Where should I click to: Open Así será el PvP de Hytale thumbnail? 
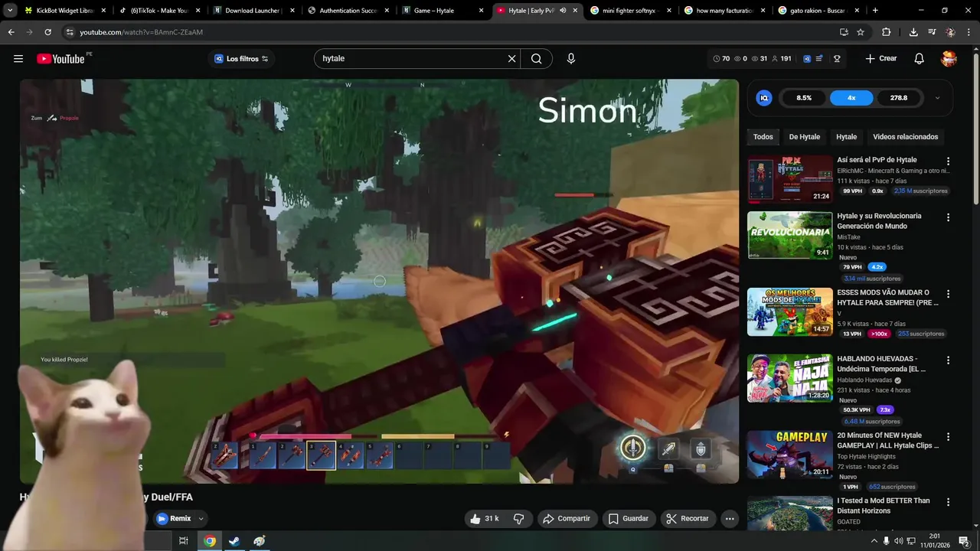[x=790, y=179]
